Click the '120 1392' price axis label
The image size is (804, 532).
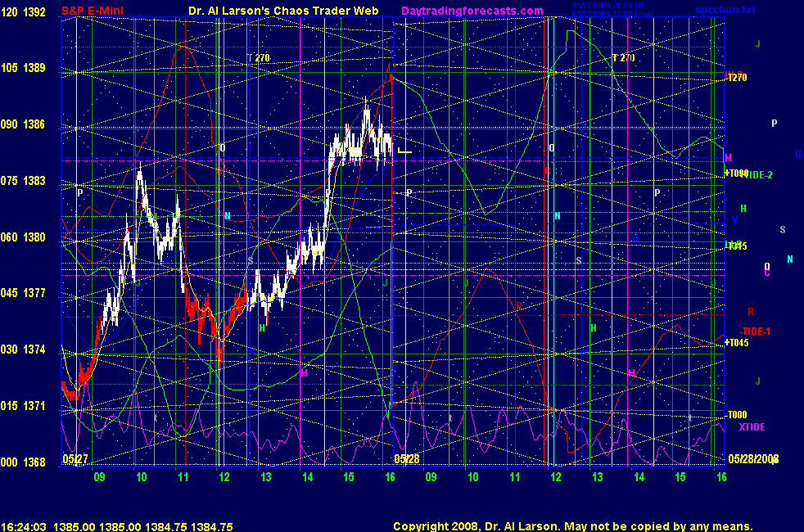coord(23,11)
